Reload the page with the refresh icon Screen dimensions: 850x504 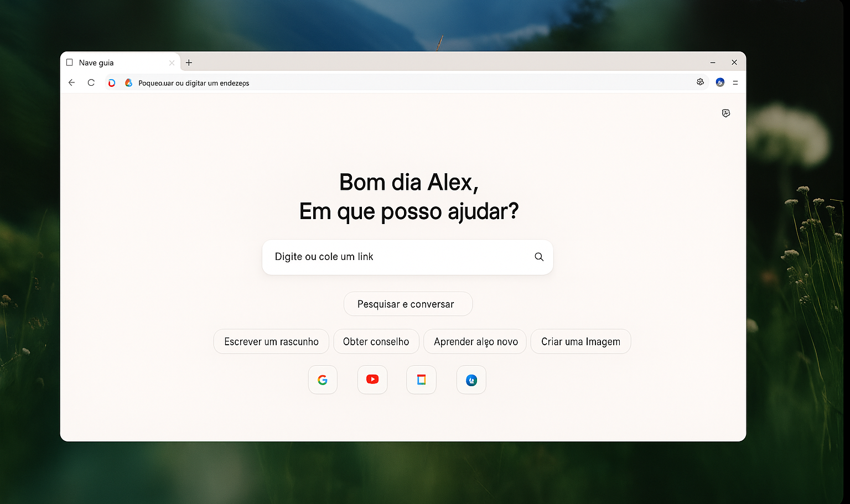[x=91, y=82]
